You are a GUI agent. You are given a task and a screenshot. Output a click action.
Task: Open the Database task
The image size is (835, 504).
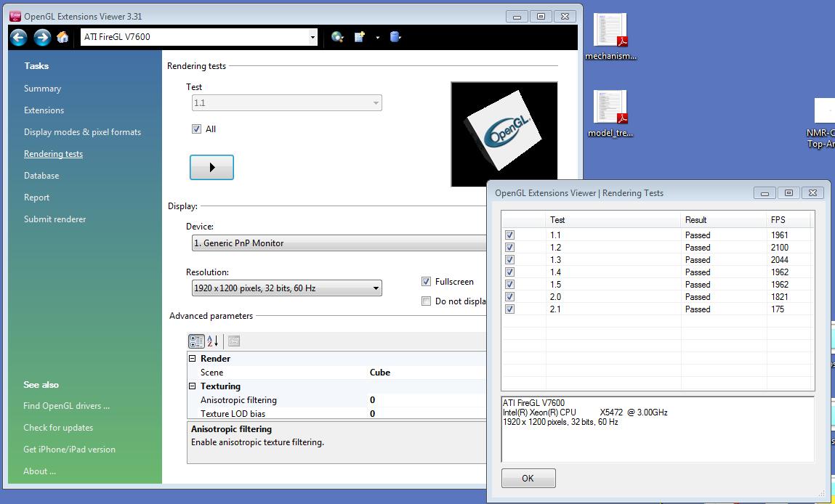[x=41, y=176]
